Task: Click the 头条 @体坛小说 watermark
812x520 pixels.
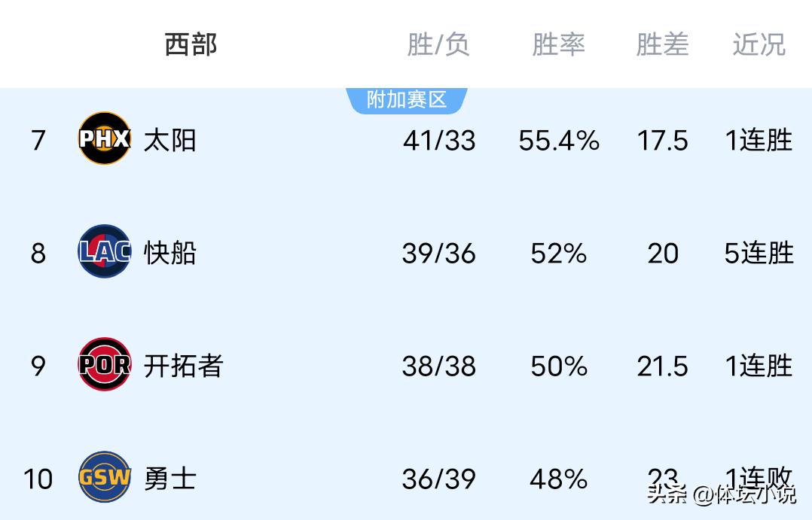Action: click(x=721, y=494)
